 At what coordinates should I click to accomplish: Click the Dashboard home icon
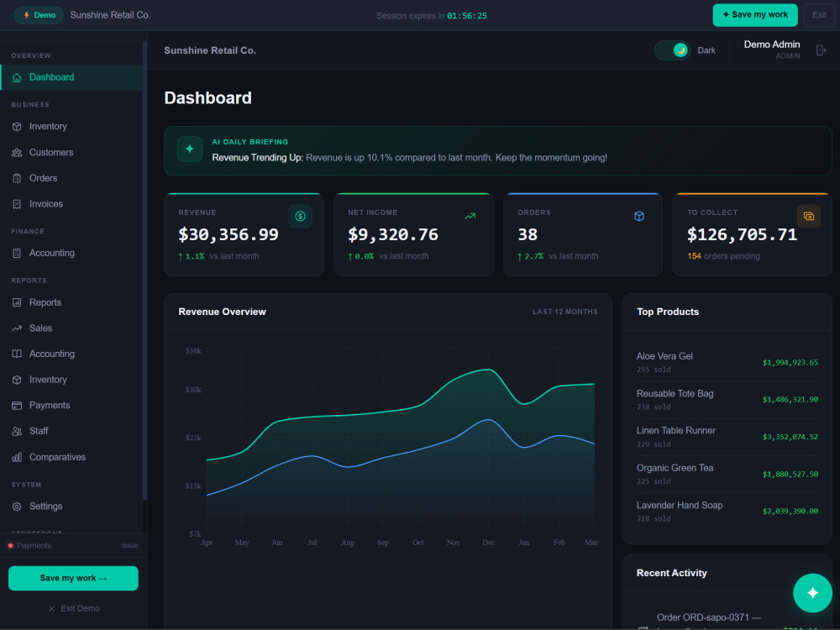(x=17, y=77)
